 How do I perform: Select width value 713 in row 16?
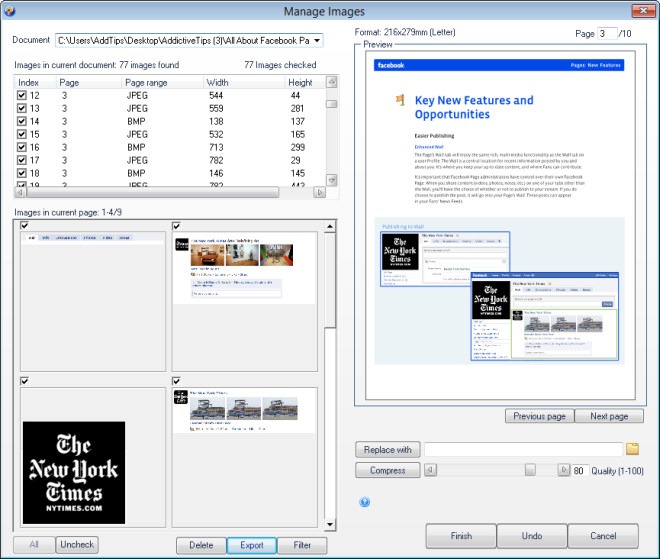pos(216,147)
